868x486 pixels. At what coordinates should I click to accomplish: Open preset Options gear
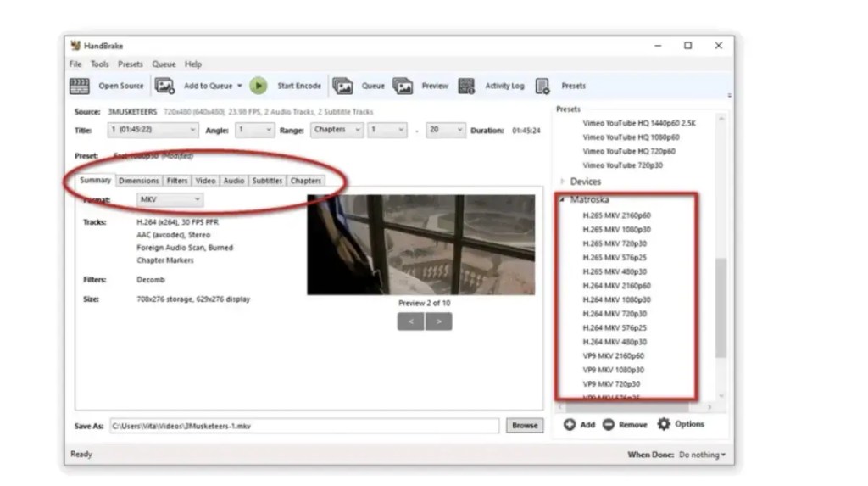(664, 424)
